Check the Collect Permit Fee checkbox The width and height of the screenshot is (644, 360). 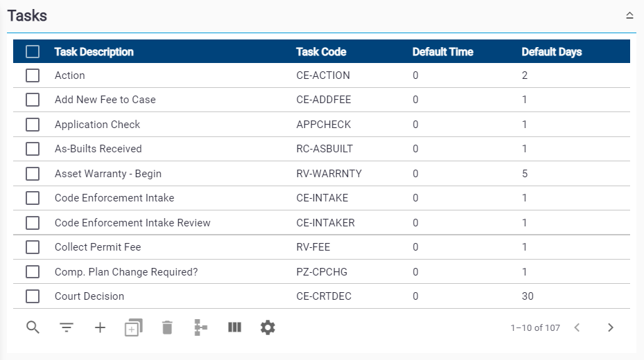(33, 247)
